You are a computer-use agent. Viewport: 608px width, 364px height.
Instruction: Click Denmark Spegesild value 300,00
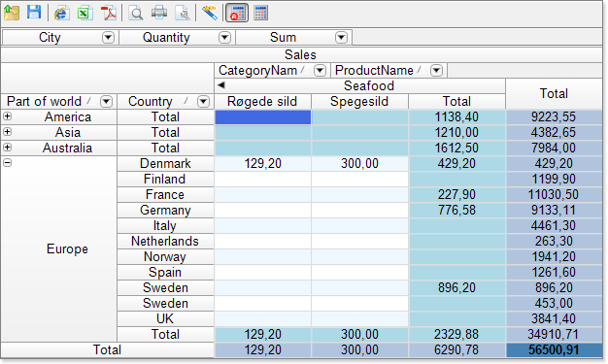[359, 164]
